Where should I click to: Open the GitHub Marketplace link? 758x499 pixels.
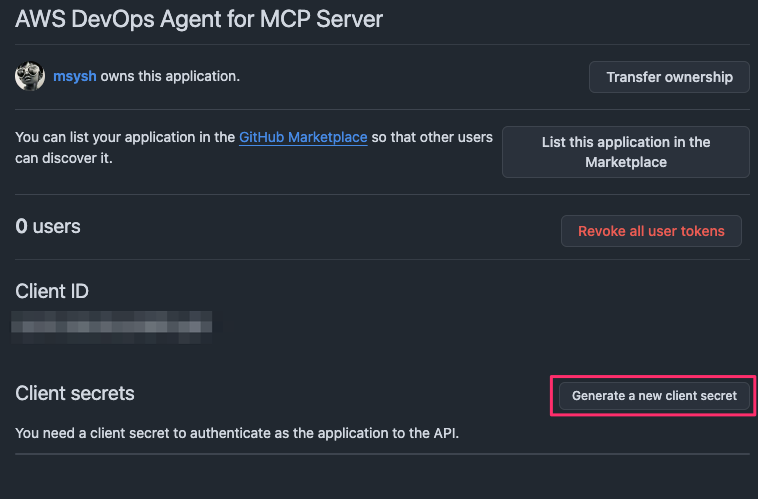tap(303, 137)
